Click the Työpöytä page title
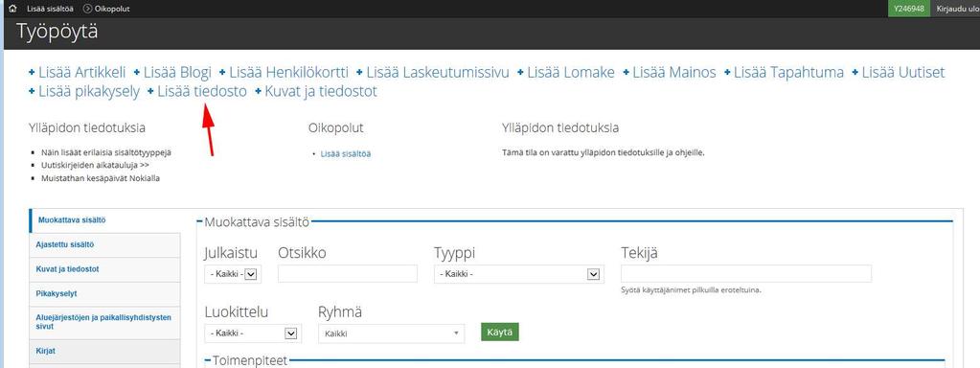 coord(57,32)
